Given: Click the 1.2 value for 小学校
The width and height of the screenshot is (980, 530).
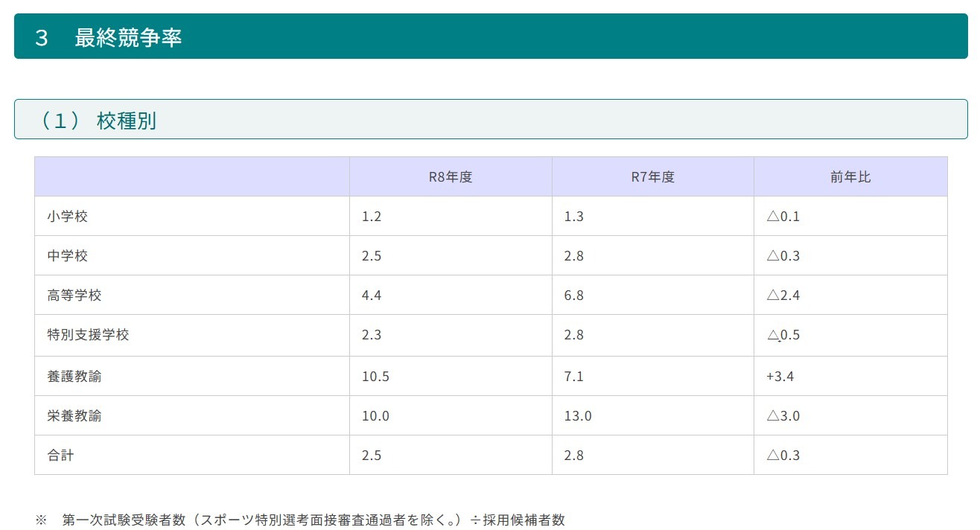Looking at the screenshot, I should 372,217.
